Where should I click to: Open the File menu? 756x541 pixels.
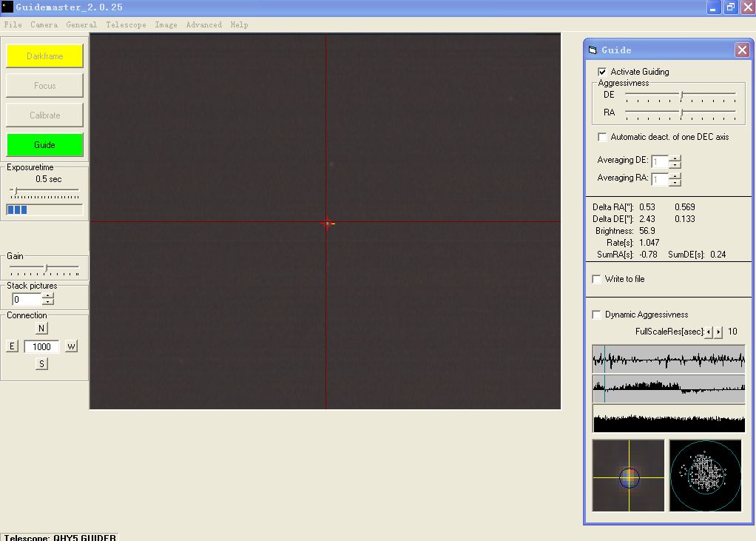tap(13, 24)
